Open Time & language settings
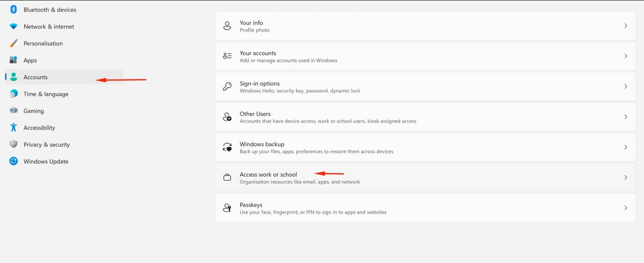This screenshot has height=263, width=644. tap(46, 94)
